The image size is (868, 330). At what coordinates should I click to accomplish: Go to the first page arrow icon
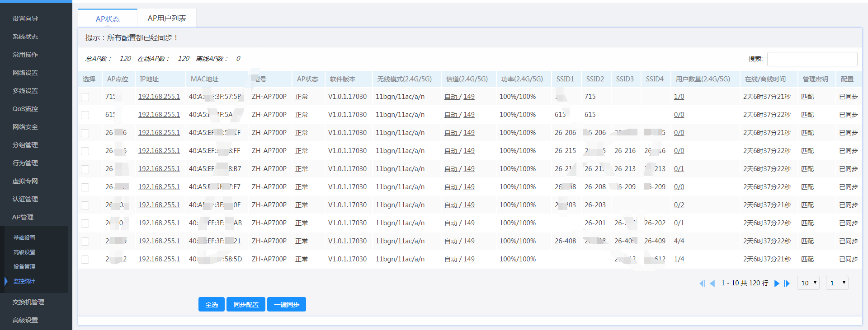[x=702, y=284]
